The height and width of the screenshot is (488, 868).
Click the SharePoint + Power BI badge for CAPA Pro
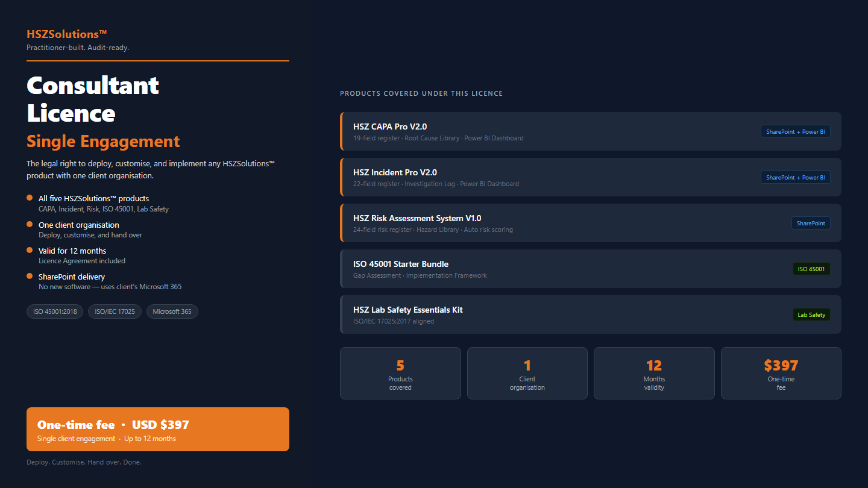(796, 131)
